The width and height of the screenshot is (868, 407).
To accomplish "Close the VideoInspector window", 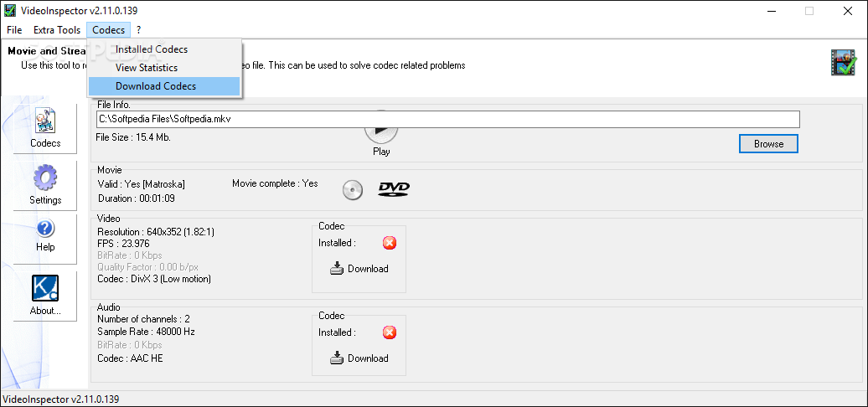I will click(x=848, y=11).
